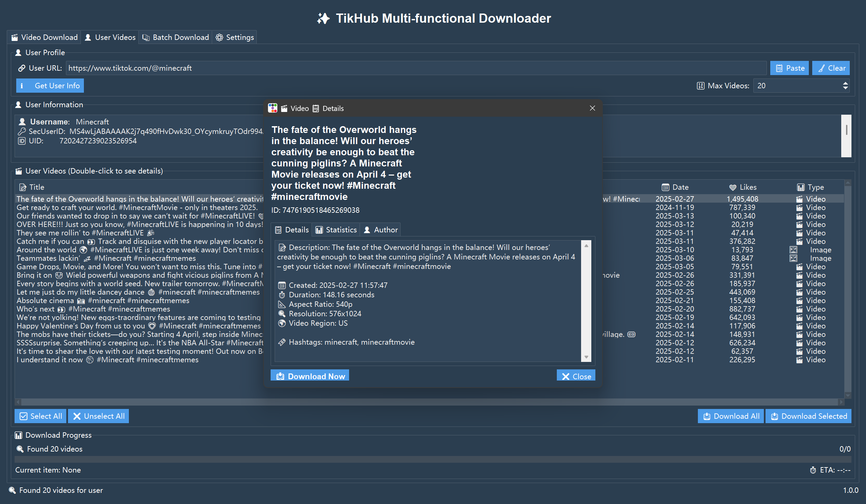866x504 pixels.
Task: Click the grid icon beside Max Videos
Action: (700, 86)
